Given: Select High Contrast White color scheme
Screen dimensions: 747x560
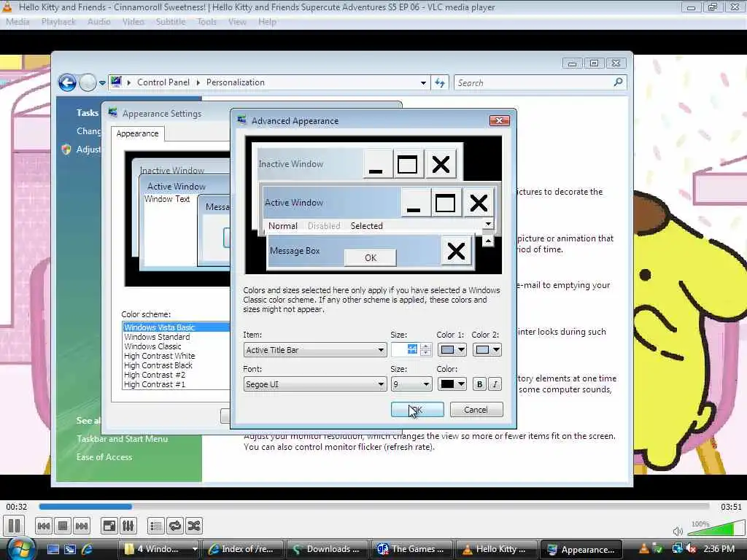Looking at the screenshot, I should point(176,356).
